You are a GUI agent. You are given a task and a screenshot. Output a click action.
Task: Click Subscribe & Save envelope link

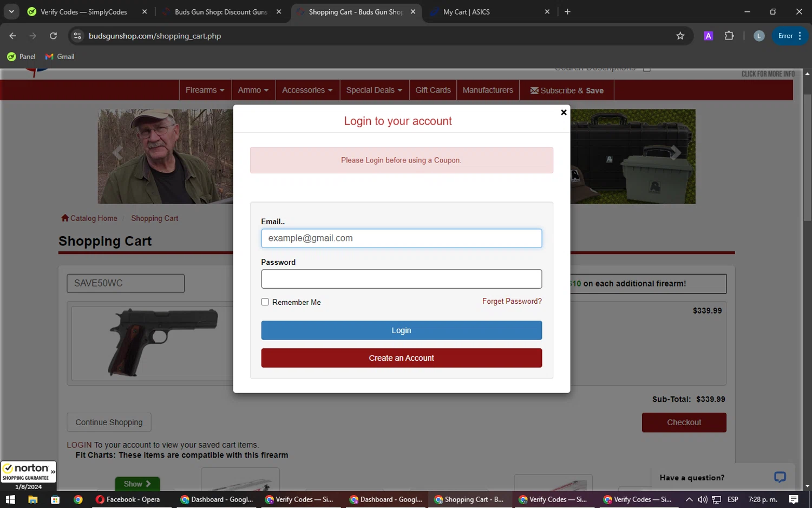pos(567,90)
